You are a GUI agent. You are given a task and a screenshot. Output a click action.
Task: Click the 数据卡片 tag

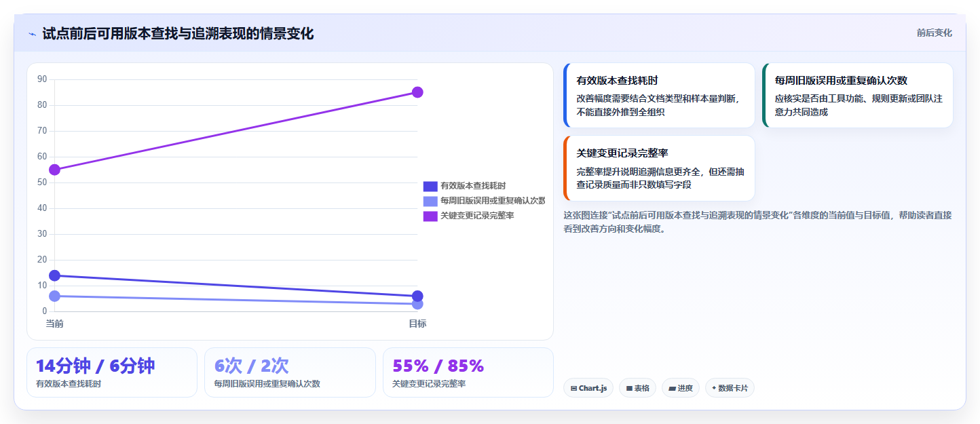(x=730, y=388)
